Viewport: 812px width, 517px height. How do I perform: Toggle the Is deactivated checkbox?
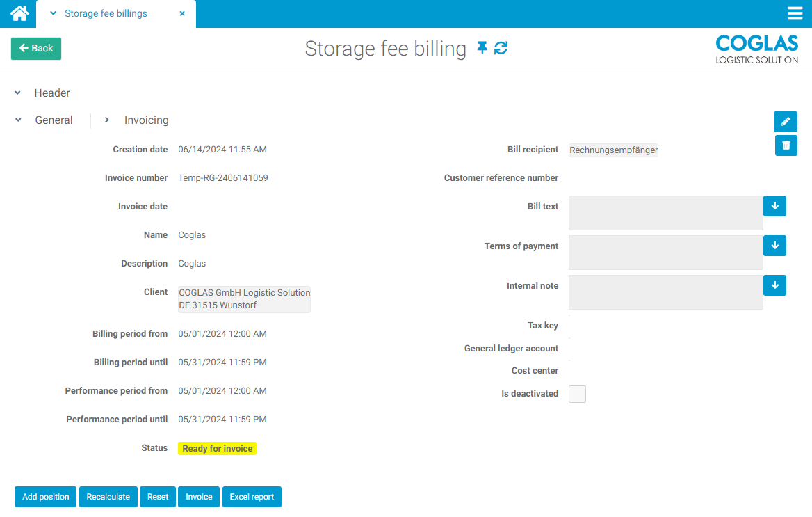click(577, 395)
